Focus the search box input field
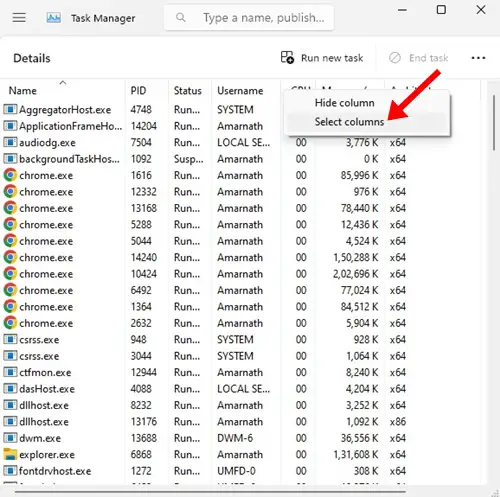Image resolution: width=500 pixels, height=497 pixels. click(249, 17)
